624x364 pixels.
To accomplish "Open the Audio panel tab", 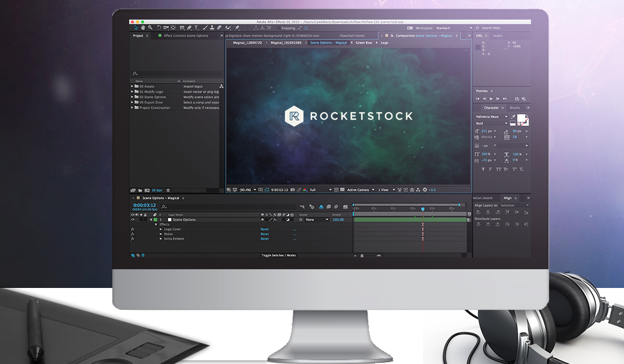I will 498,36.
